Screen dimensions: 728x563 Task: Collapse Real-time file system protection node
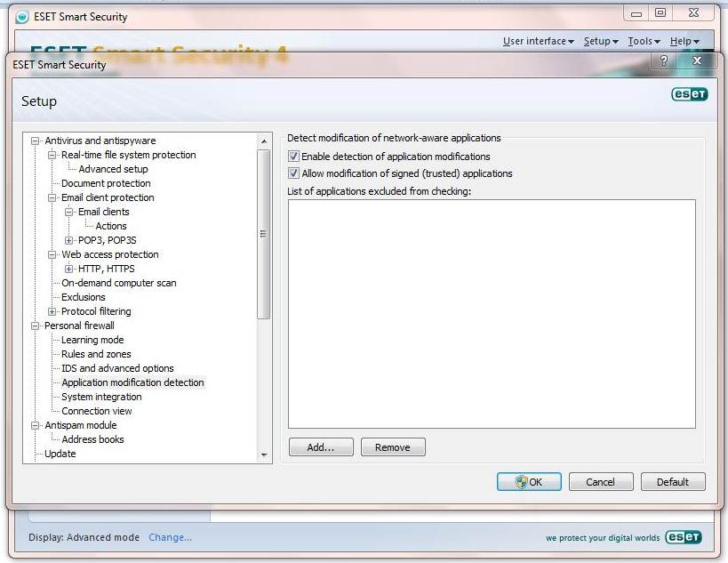(52, 155)
